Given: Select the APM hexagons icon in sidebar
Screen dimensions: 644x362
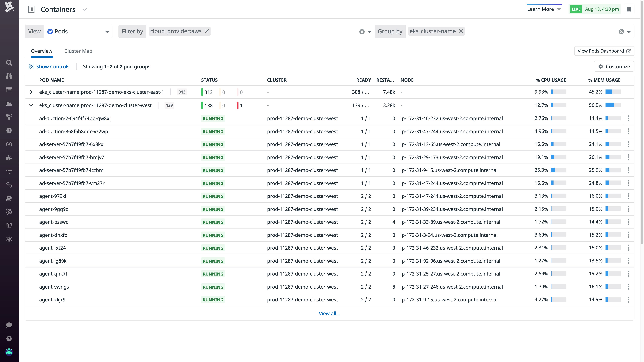Looking at the screenshot, I should pos(9,117).
